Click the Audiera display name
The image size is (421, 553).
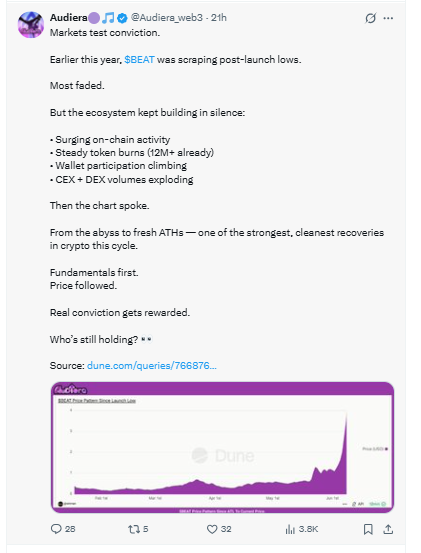[68, 18]
